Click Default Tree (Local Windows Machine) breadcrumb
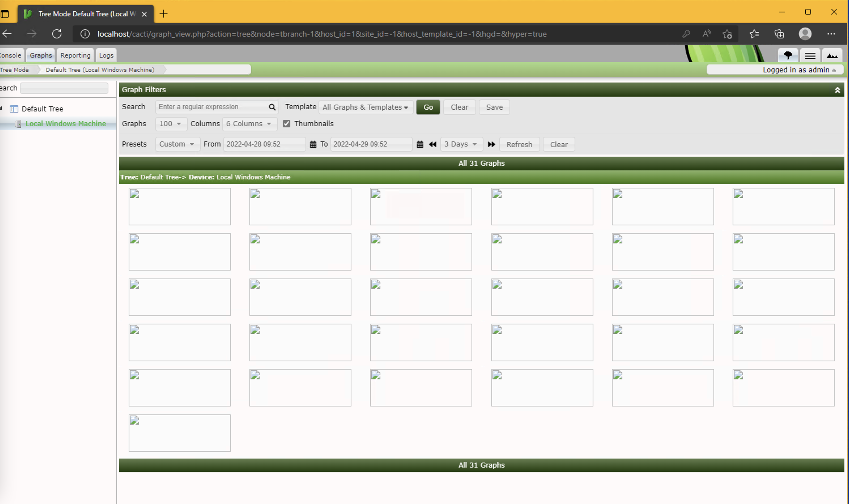The height and width of the screenshot is (504, 849). pyautogui.click(x=100, y=70)
